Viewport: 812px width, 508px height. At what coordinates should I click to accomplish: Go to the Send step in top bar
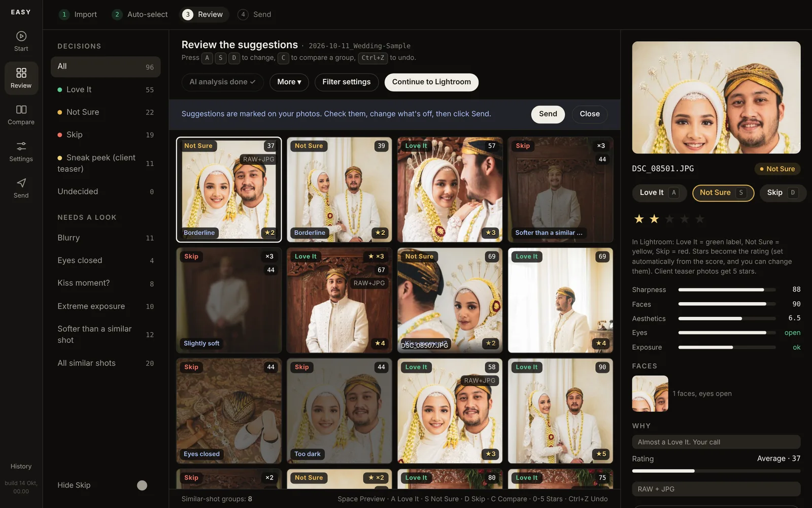255,14
